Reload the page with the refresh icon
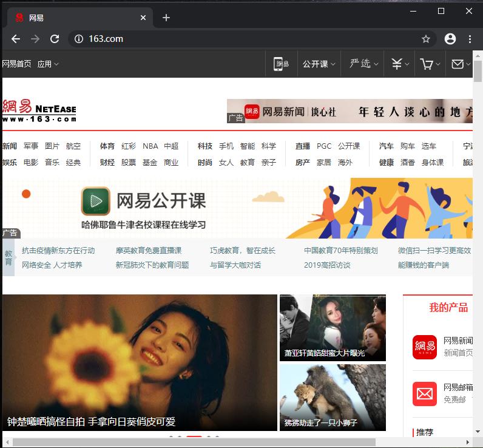Screen dimensions: 483x448 tap(55, 39)
